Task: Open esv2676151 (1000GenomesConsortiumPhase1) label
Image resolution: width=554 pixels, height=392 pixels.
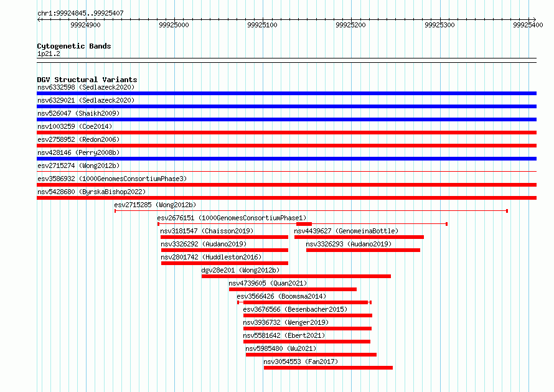Action: (232, 218)
